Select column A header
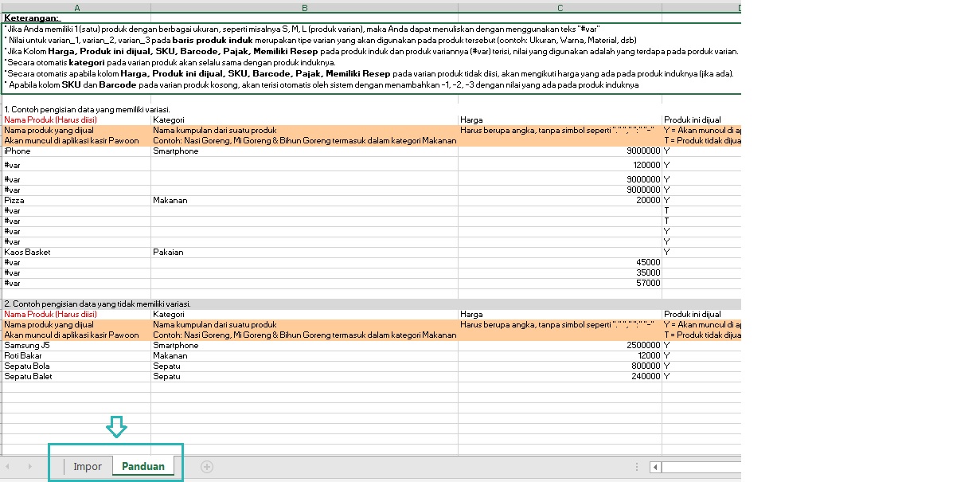This screenshot has height=482, width=980. (x=76, y=8)
